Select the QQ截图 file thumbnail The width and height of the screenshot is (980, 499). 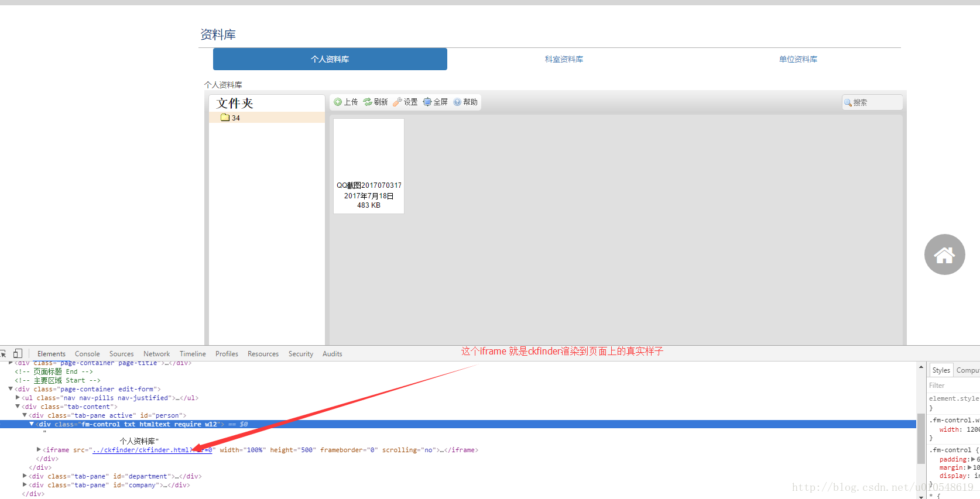click(x=369, y=166)
